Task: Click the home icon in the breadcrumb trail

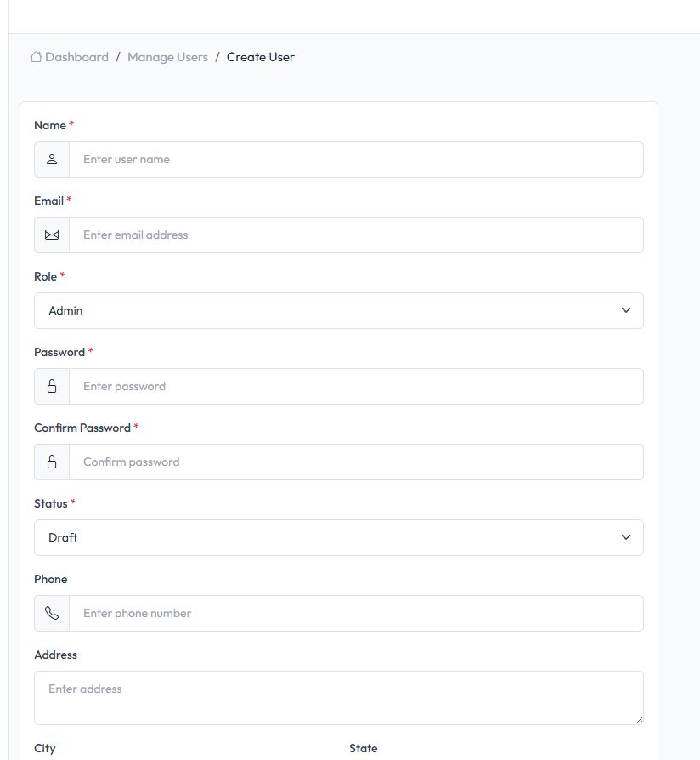Action: (x=36, y=56)
